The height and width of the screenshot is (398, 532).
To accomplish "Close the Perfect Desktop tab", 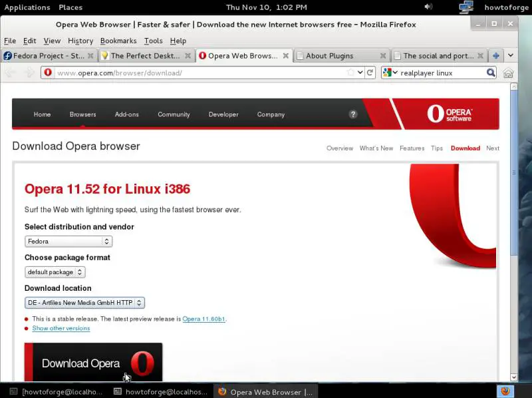I will [188, 56].
